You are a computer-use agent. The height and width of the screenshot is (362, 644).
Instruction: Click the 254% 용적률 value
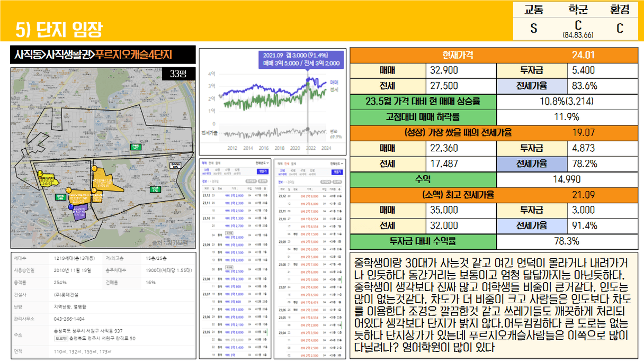(60, 283)
